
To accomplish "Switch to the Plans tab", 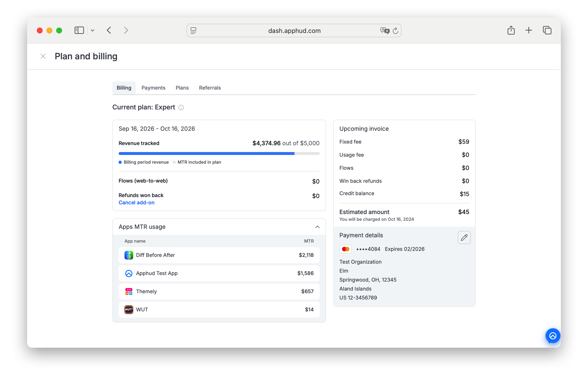I will 182,88.
